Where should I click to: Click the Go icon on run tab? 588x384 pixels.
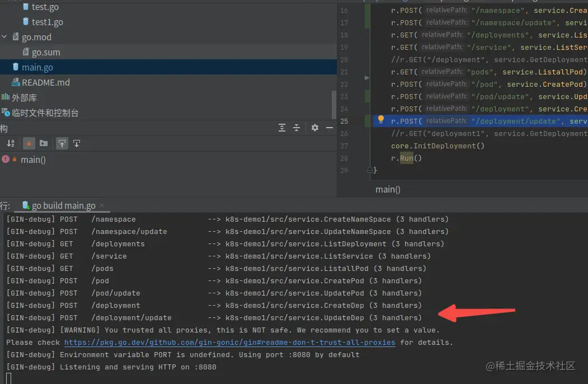point(26,205)
